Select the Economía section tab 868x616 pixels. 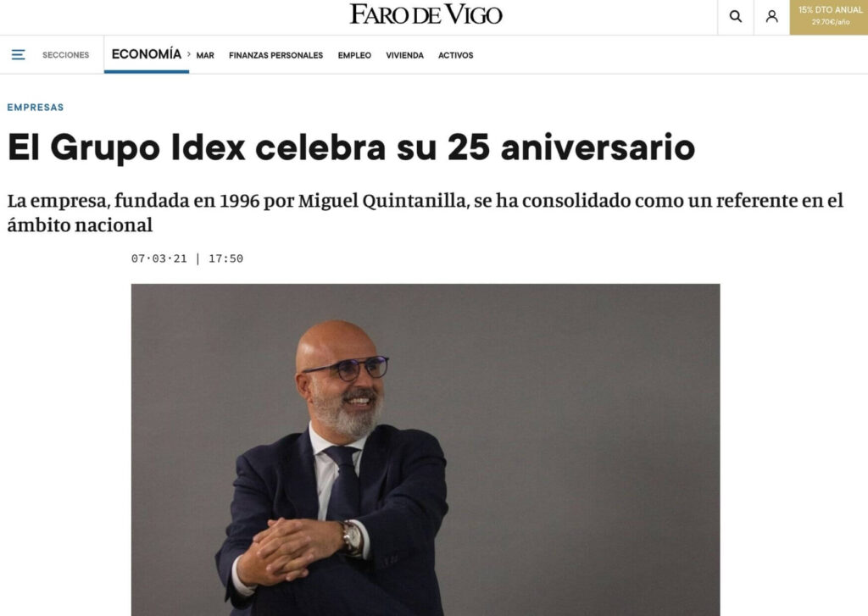(146, 54)
